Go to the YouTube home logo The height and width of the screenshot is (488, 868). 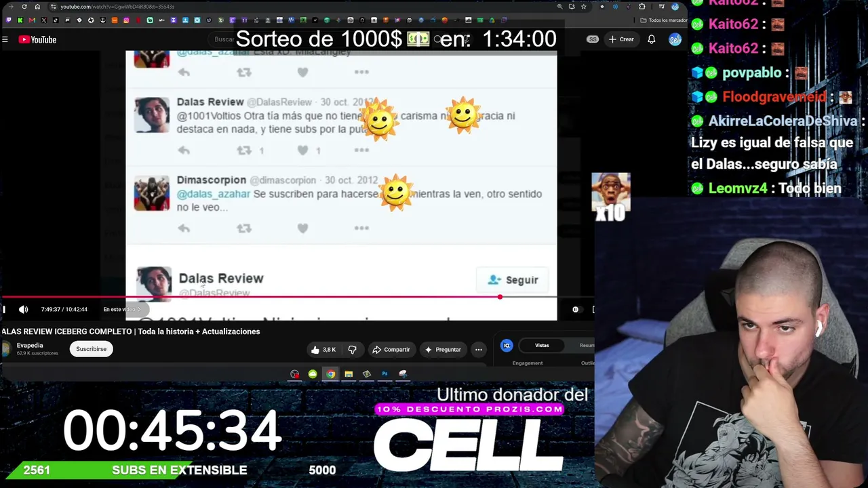tap(37, 39)
